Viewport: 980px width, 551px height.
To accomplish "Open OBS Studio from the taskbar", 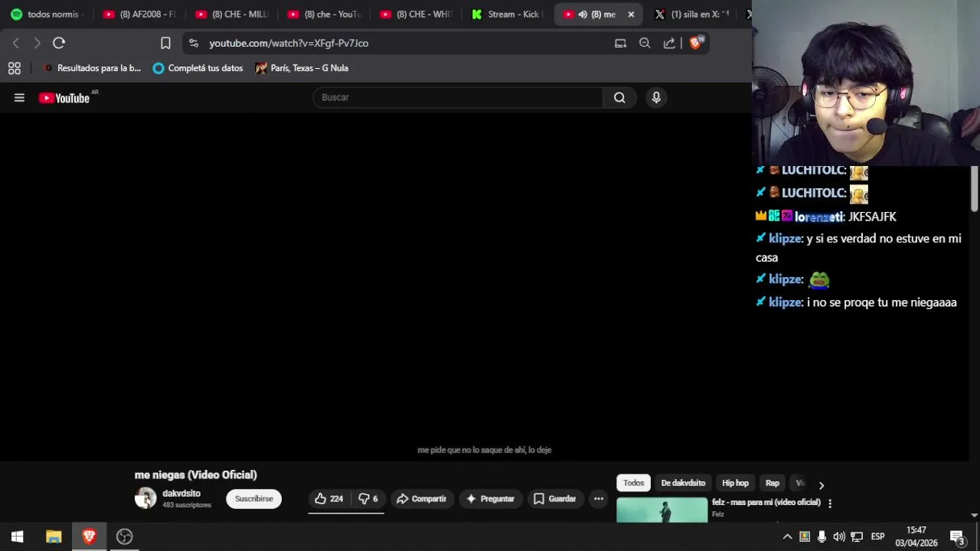I will click(x=124, y=536).
